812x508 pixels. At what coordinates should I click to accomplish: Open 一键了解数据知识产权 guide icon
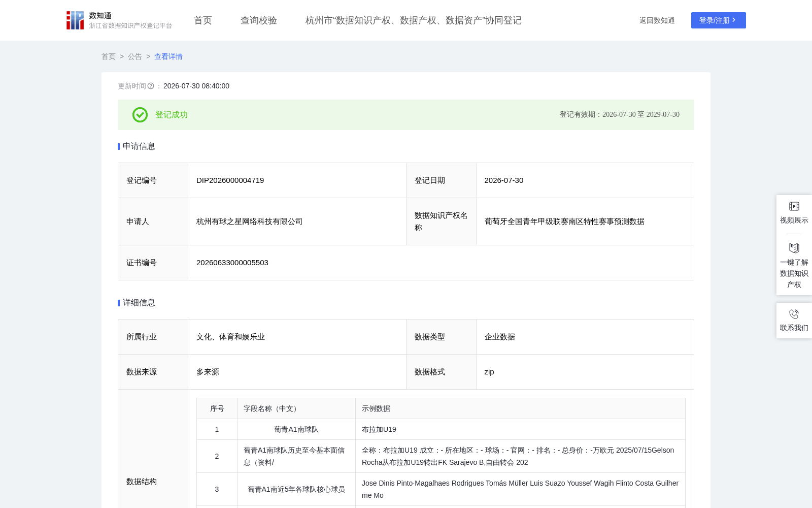(794, 248)
